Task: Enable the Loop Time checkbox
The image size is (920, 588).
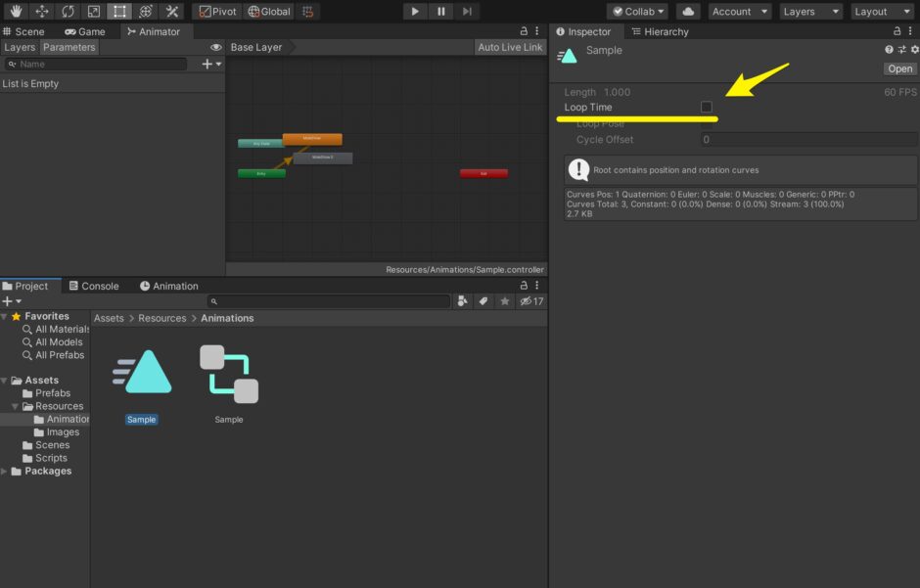Action: [707, 108]
